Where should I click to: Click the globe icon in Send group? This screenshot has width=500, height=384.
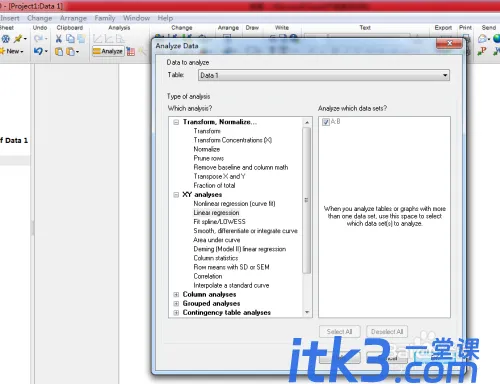click(497, 39)
